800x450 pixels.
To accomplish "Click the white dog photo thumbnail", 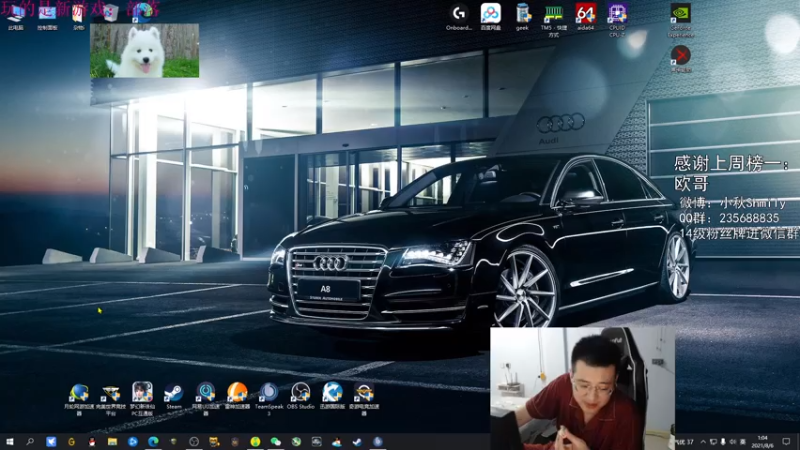I will 144,51.
